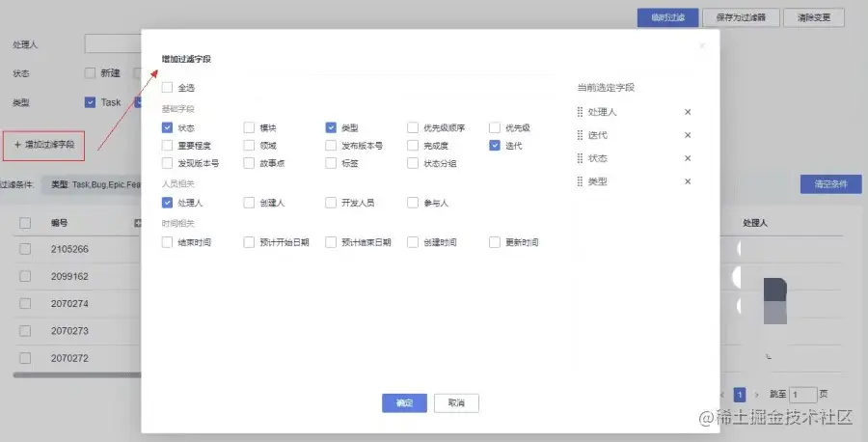Close the 增加过滤字段 dialog with X
Viewport: 868px width, 442px height.
click(702, 46)
